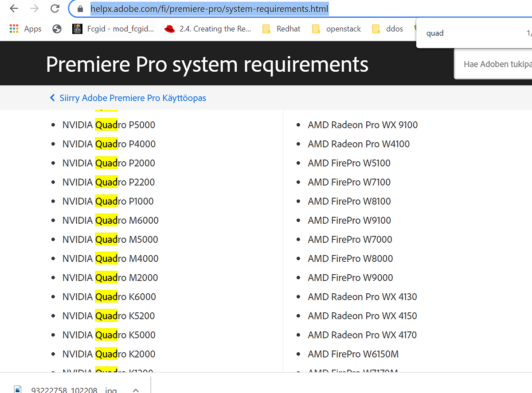Select 'NVIDIA Quadro K5000' list item
The image size is (532, 393).
[x=109, y=335]
